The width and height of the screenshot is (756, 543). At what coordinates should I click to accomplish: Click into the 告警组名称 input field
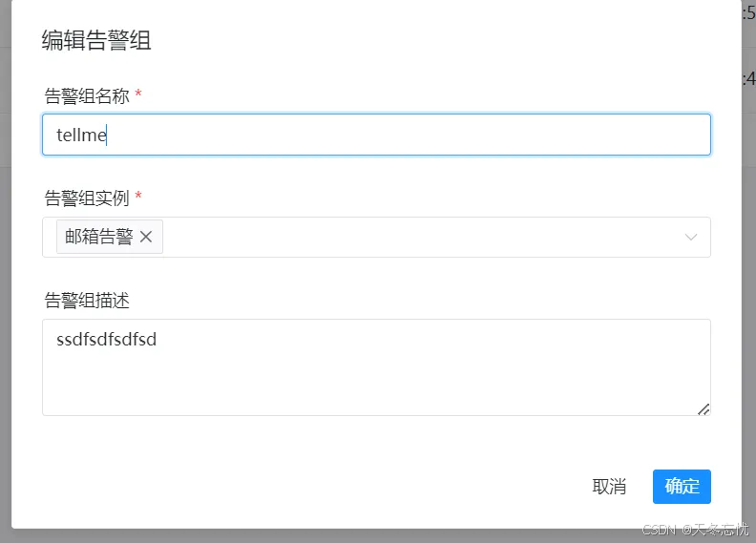(x=382, y=135)
